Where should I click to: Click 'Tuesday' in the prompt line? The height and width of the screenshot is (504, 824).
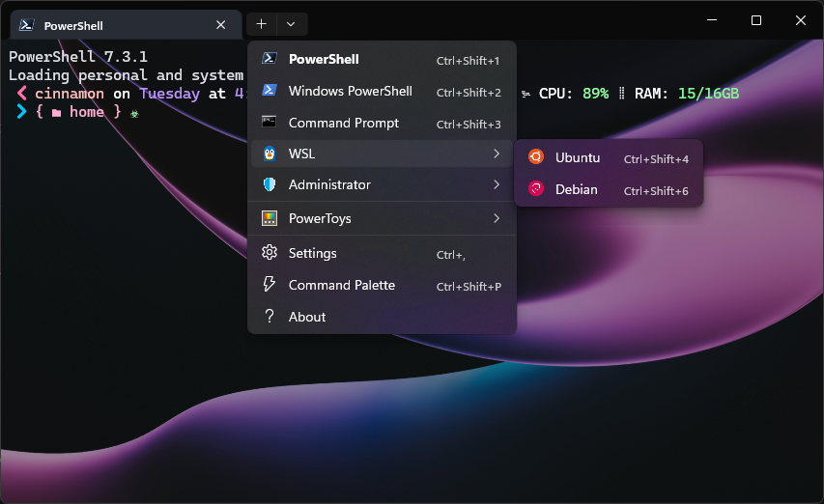click(170, 94)
